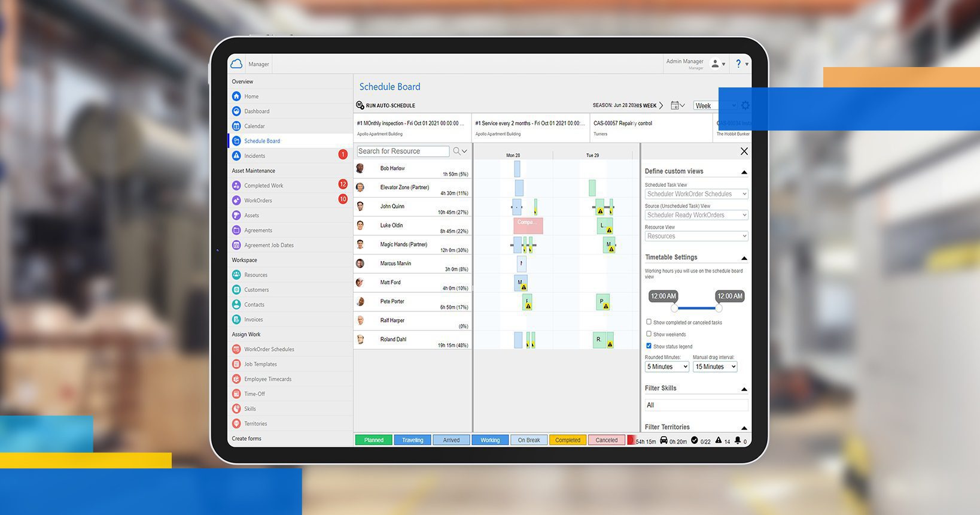Click the Completed status legend button
Screen dimensions: 980x515
click(x=567, y=440)
